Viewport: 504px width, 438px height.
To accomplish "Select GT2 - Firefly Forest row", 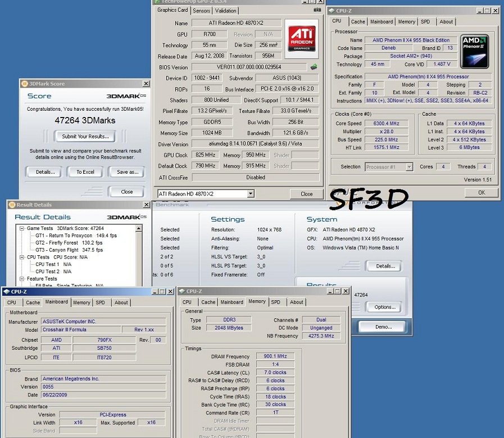I will point(69,243).
